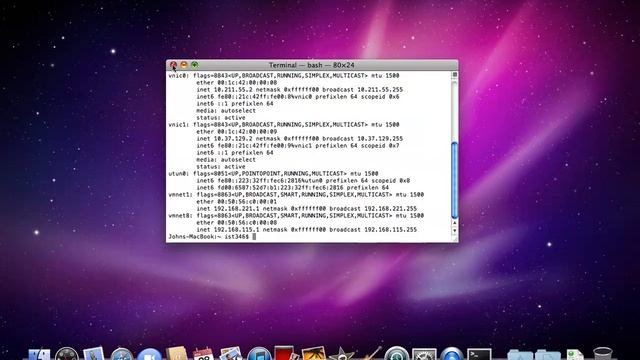Zoom the Terminal window with green button
Viewport: 640px width, 360px height.
195,65
